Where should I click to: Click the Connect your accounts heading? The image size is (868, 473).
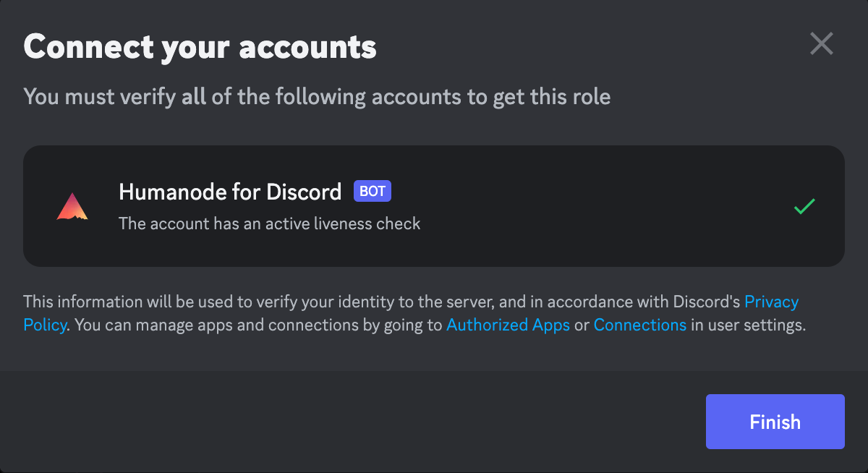(x=200, y=47)
